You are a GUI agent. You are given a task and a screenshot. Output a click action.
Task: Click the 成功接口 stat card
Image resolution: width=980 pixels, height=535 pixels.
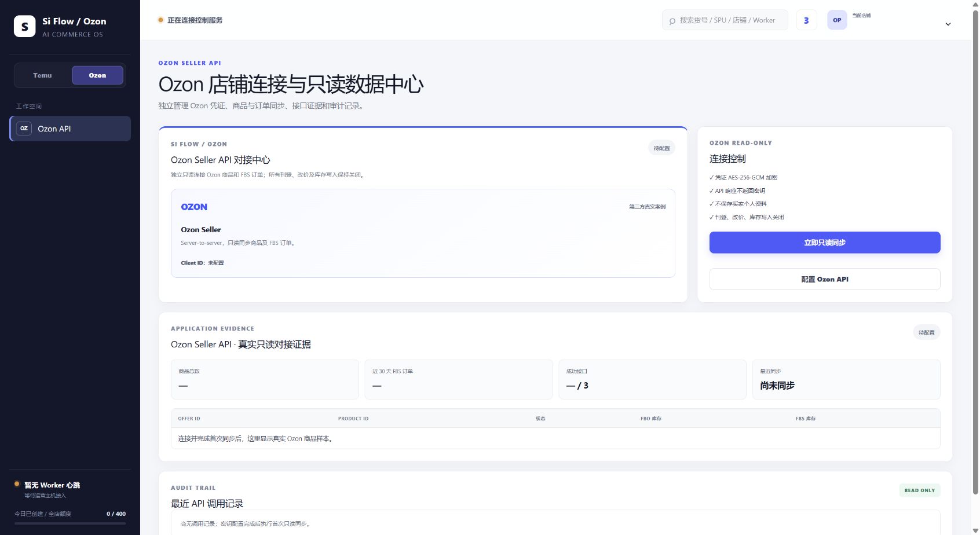(652, 379)
